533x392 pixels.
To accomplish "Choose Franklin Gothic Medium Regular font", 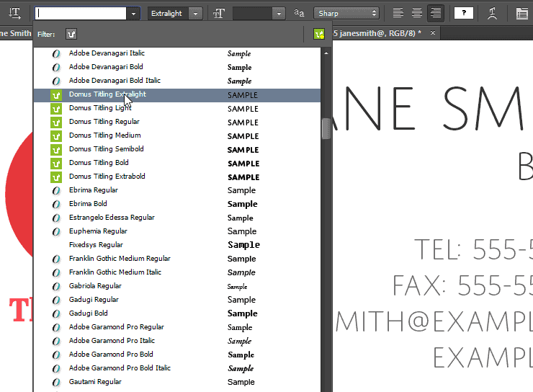I will pos(176,259).
